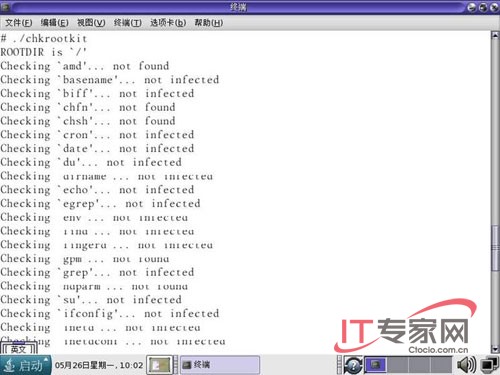Open the 选项卡(b) menu

tap(168, 23)
